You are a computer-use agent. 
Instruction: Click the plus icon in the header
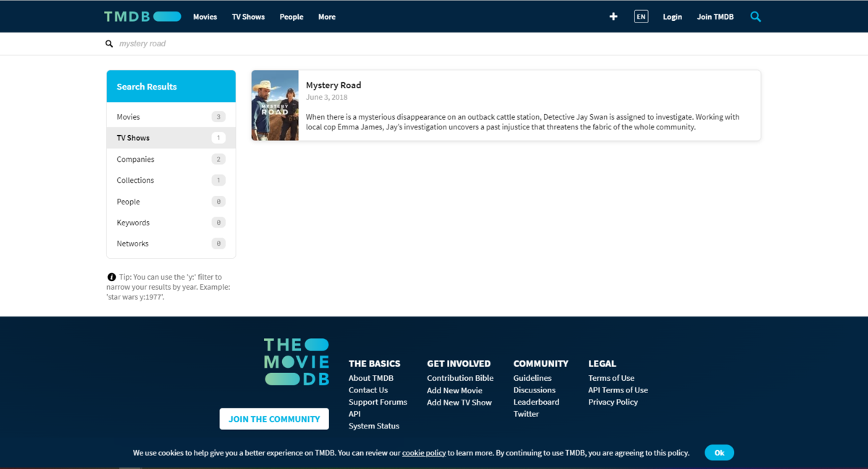click(x=613, y=17)
